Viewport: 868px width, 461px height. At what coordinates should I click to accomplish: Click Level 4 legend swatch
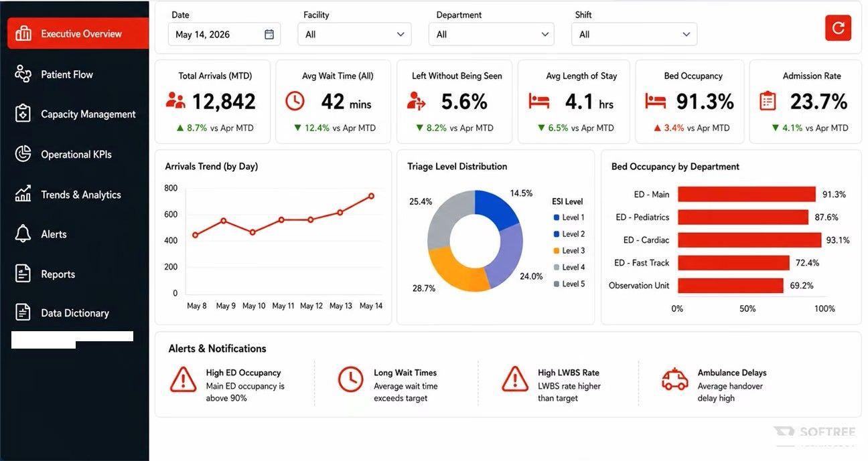556,268
